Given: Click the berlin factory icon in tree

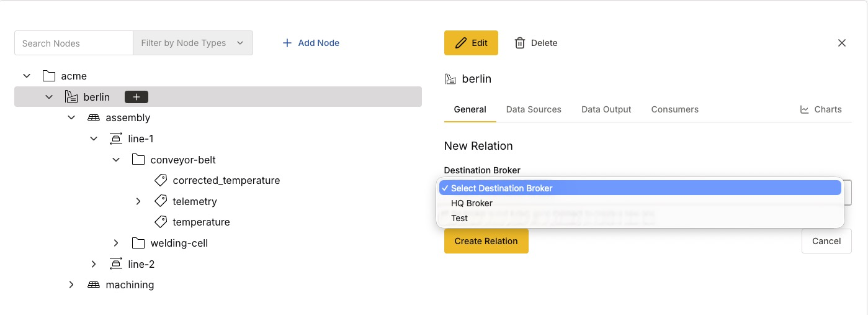Looking at the screenshot, I should tap(71, 97).
